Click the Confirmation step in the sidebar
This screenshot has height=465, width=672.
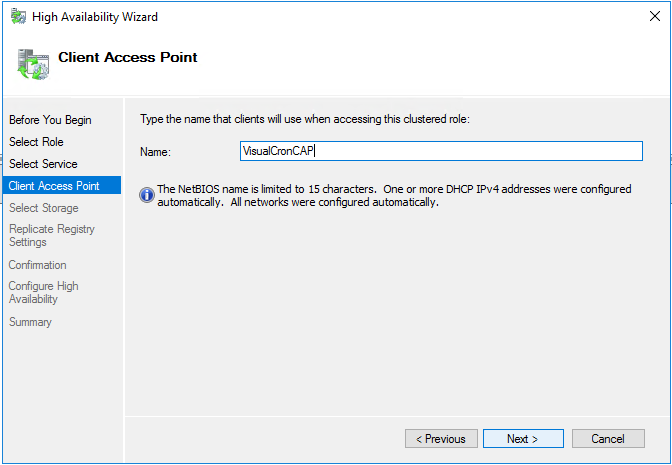pos(38,265)
